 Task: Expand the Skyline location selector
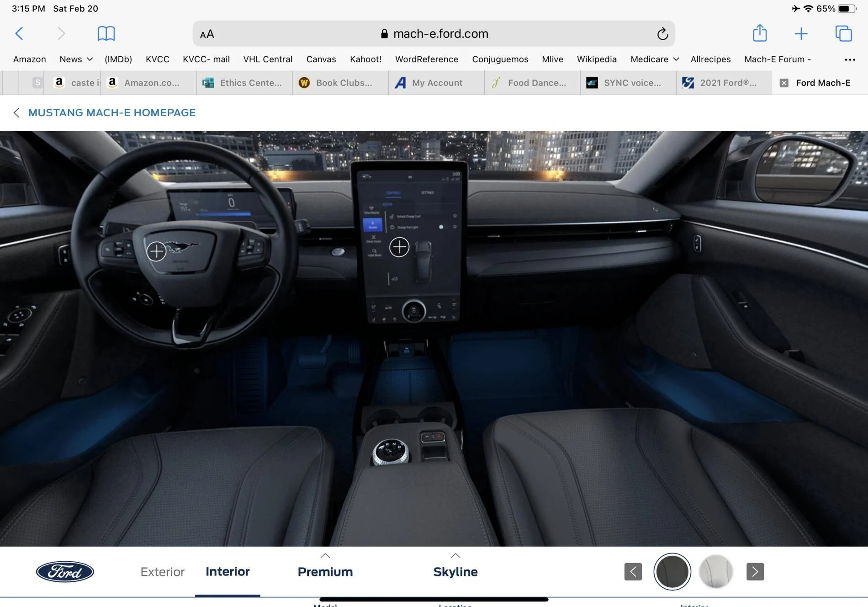click(455, 567)
